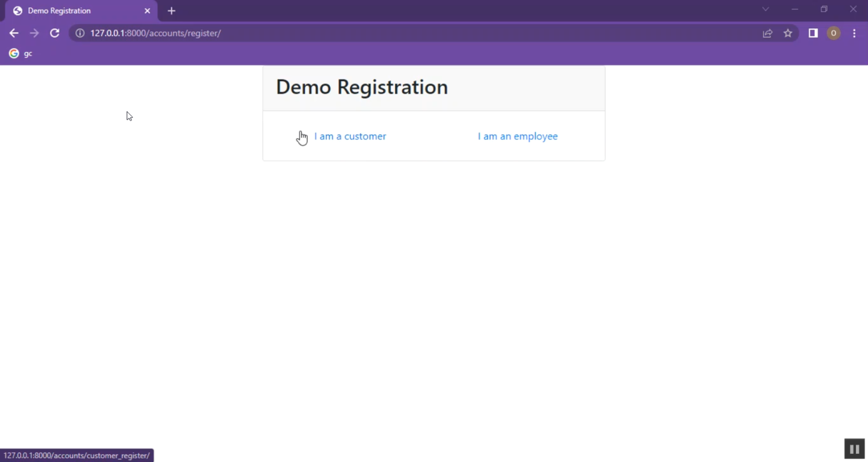Image resolution: width=868 pixels, height=462 pixels.
Task: Close the Demo Registration tab
Action: (147, 11)
